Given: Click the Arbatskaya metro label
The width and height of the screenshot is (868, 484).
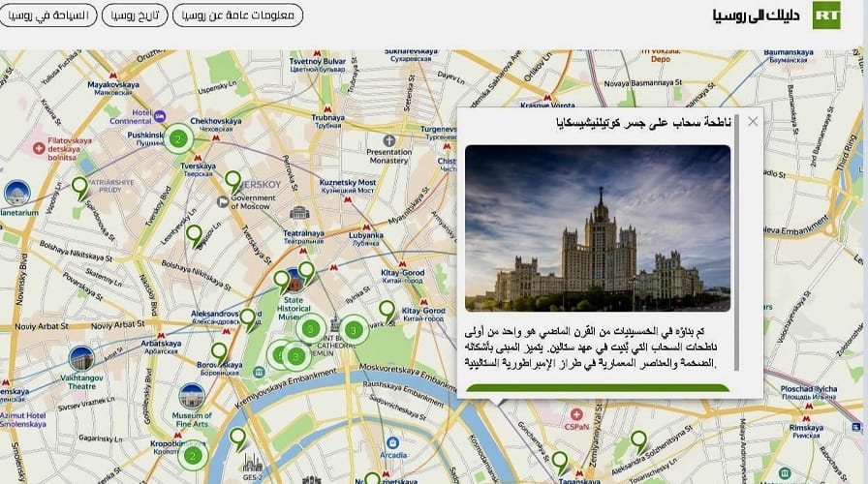Looking at the screenshot, I should tap(161, 347).
